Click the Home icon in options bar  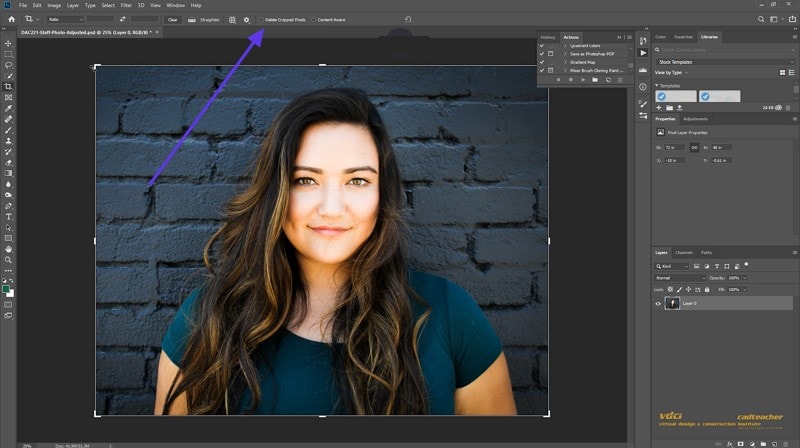pos(11,19)
